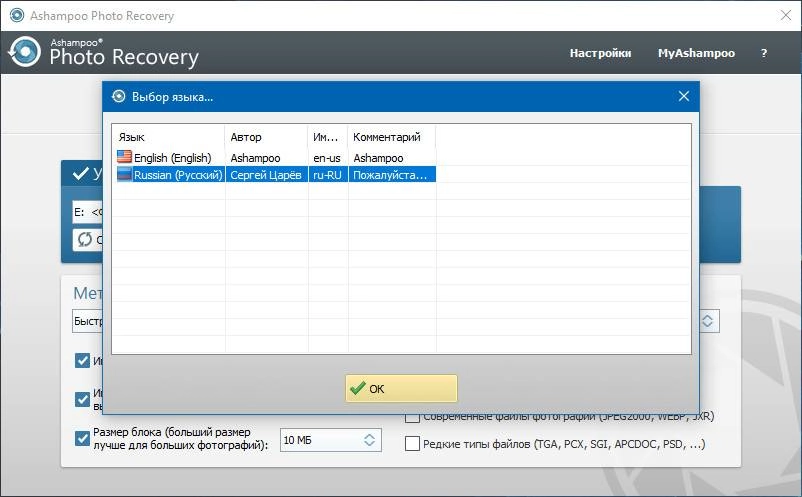Click the OK button in the language dialog

401,389
